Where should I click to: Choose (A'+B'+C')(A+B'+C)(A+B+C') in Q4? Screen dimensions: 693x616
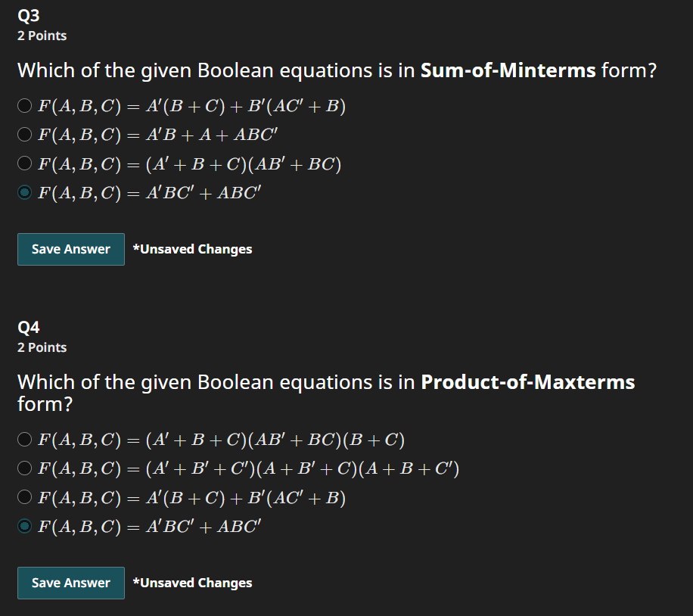click(x=23, y=468)
